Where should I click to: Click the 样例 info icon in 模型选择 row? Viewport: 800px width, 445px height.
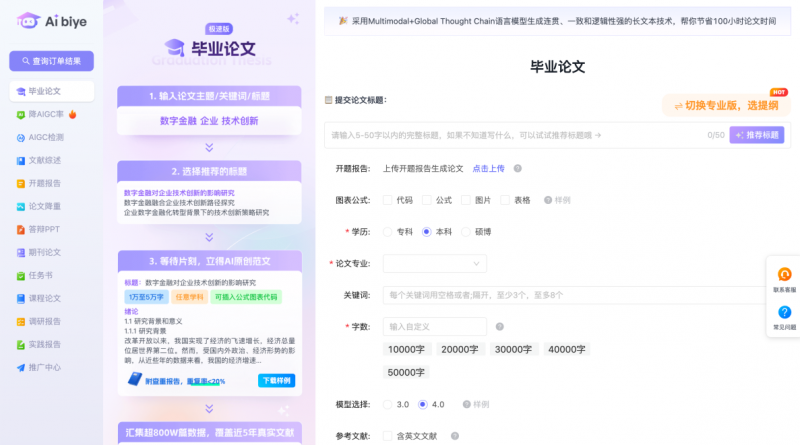pyautogui.click(x=466, y=404)
